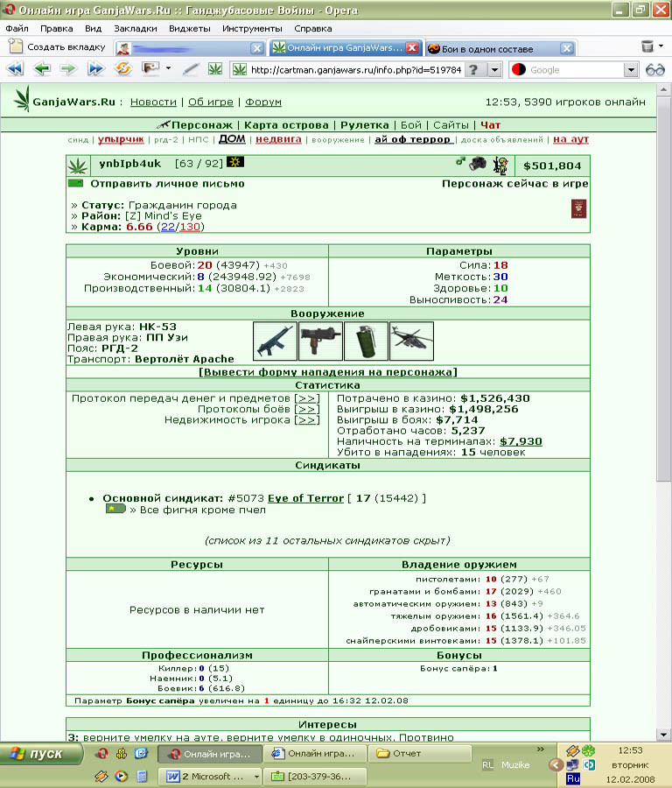Open the Файл menu
672x788 pixels.
pos(17,28)
